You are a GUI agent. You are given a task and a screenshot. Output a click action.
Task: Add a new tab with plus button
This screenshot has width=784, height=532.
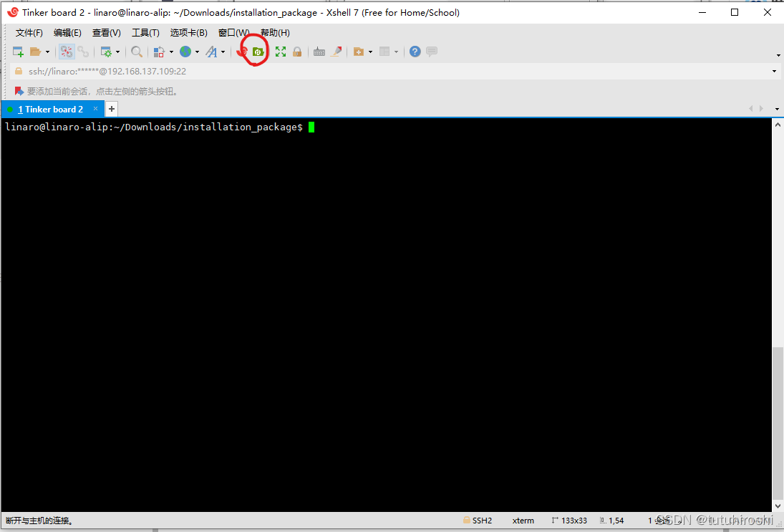pos(112,109)
